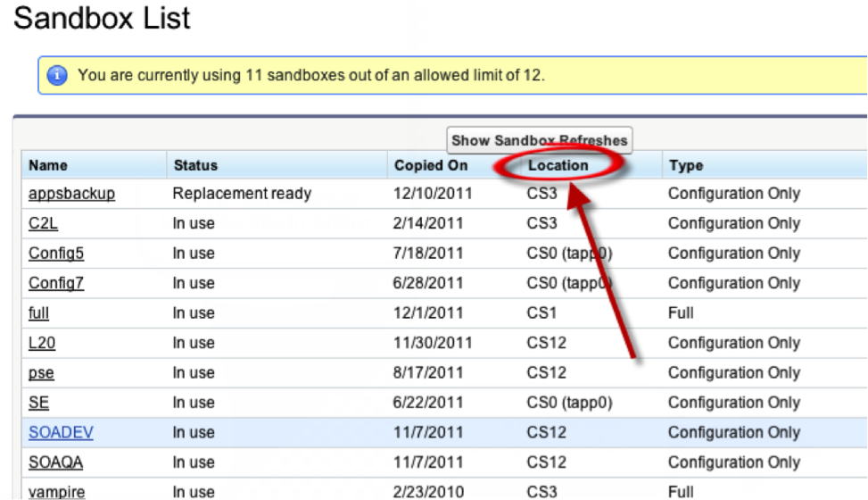
Task: Click the Show Sandbox Refreshes button
Action: [x=539, y=140]
